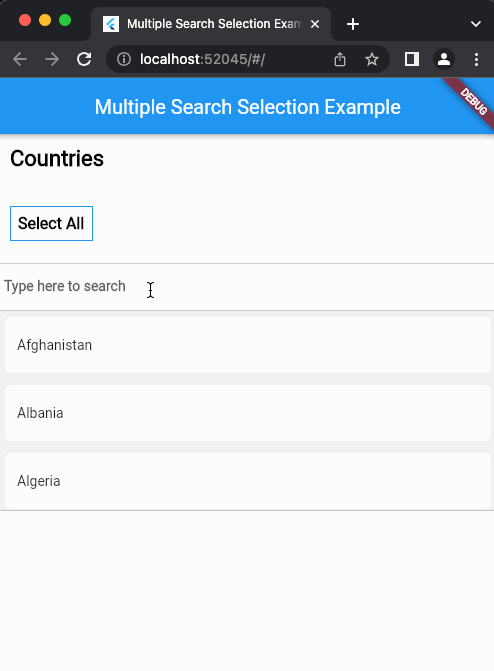Open the user profile icon

[444, 59]
